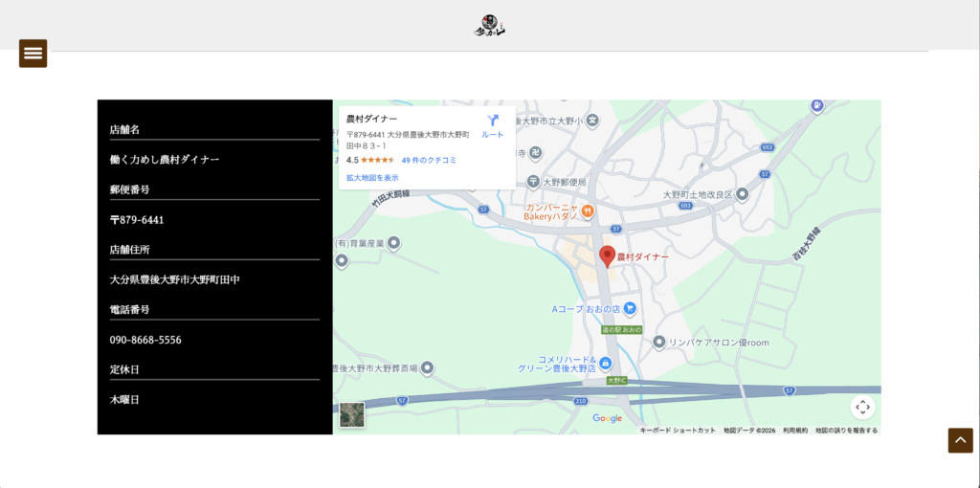Click the scroll-to-top arrow button
The height and width of the screenshot is (488, 980).
[x=960, y=440]
